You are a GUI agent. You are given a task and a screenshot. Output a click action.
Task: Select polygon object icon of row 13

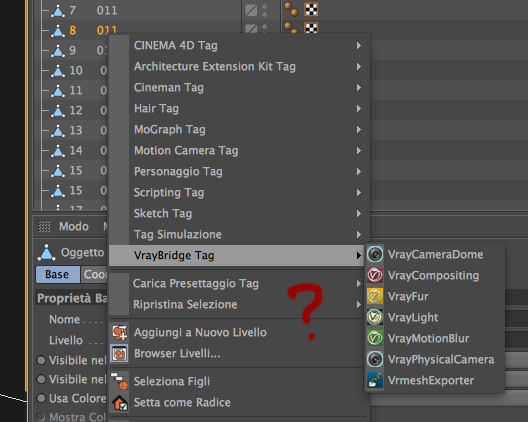point(58,131)
